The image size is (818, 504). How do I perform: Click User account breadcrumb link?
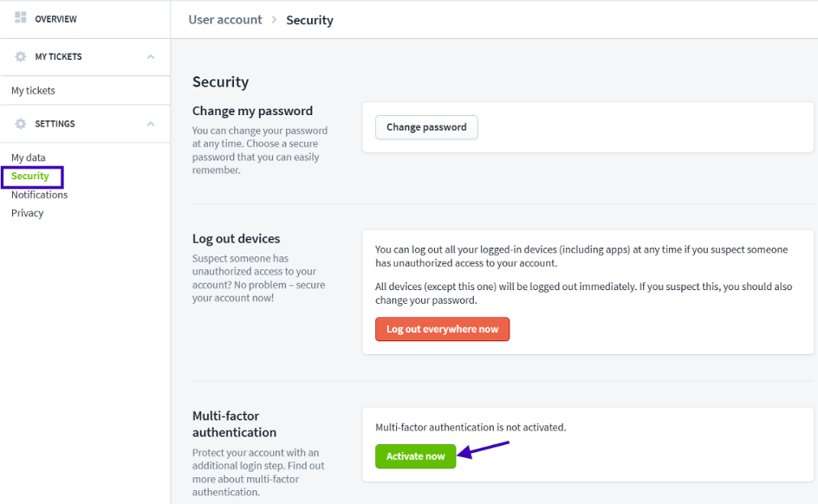coord(225,20)
